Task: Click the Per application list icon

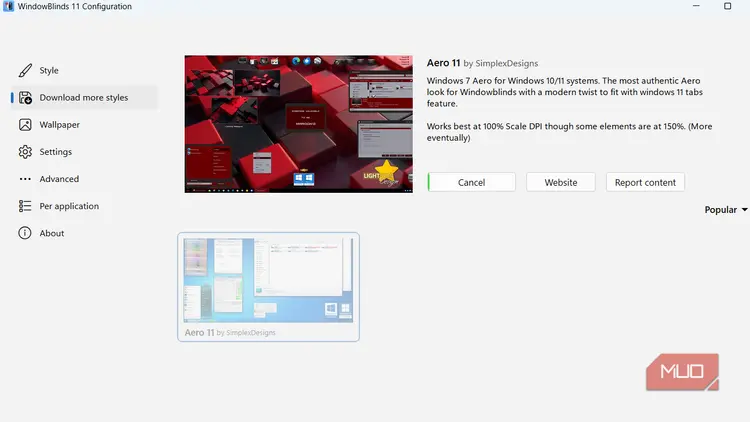Action: pyautogui.click(x=25, y=206)
